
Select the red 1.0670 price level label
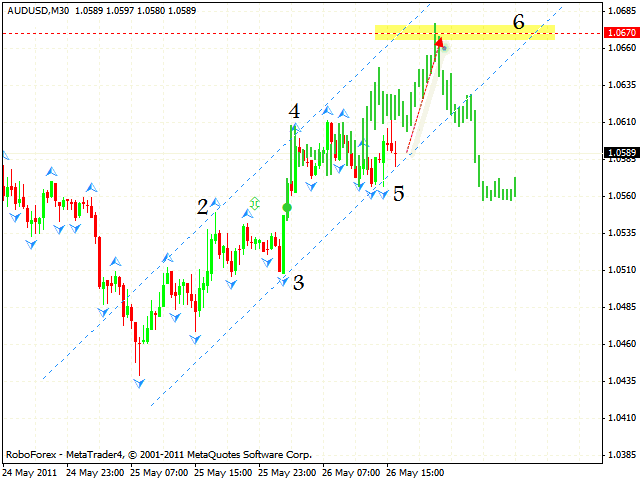click(x=621, y=33)
